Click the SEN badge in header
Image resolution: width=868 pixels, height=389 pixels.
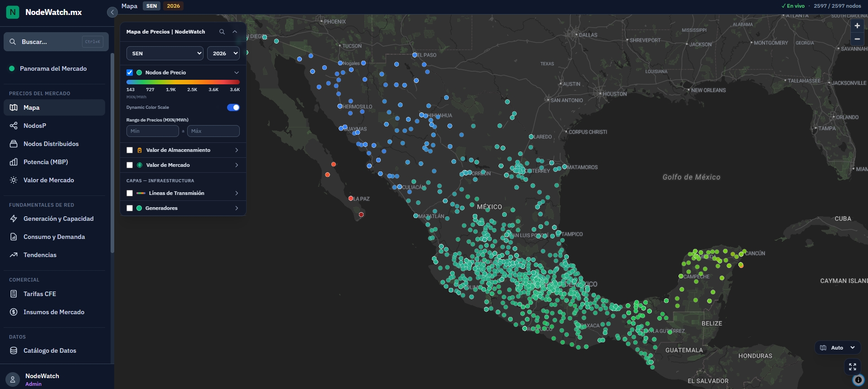coord(151,6)
